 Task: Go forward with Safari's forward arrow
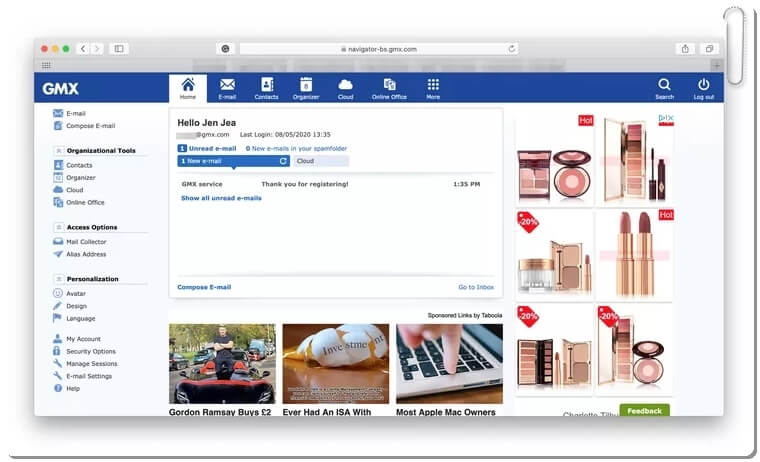click(x=96, y=48)
